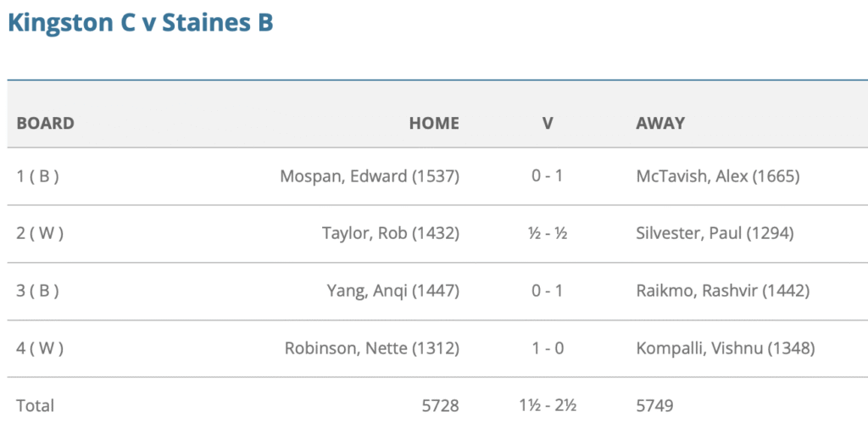Screen dimensions: 868x434
Task: Click the total score 1½ - 2½
Action: click(548, 406)
